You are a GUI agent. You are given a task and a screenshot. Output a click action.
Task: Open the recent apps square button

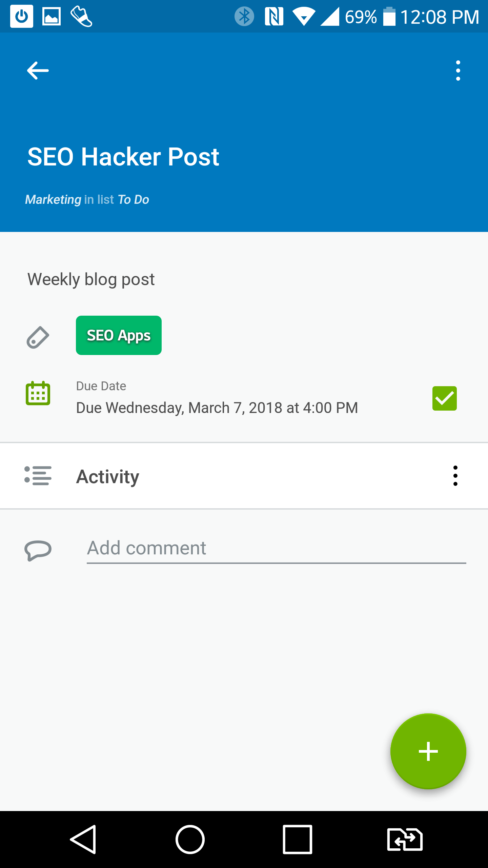[x=297, y=840]
